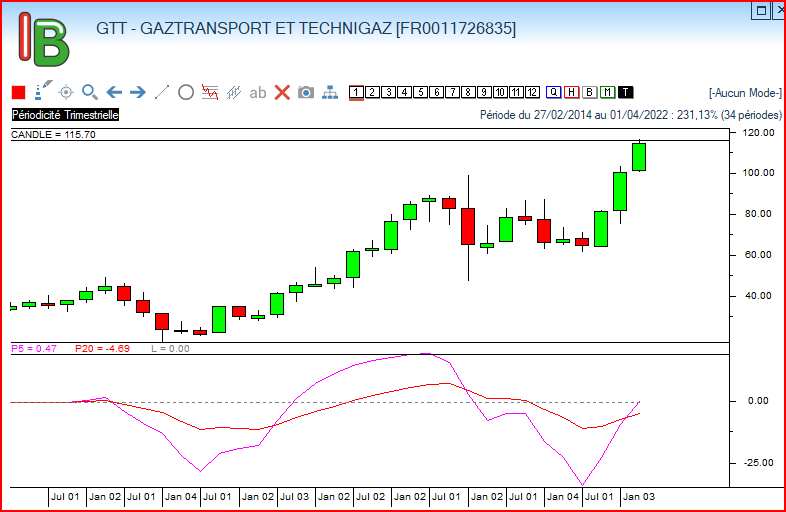
Task: Click the red square stop icon
Action: point(19,92)
